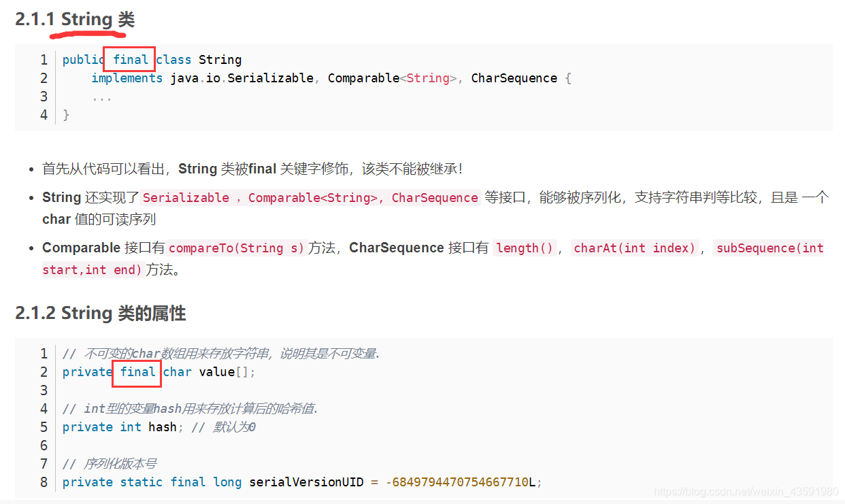Click the compareTo(String s) inline code
Screen dimensions: 845x504
(x=236, y=248)
